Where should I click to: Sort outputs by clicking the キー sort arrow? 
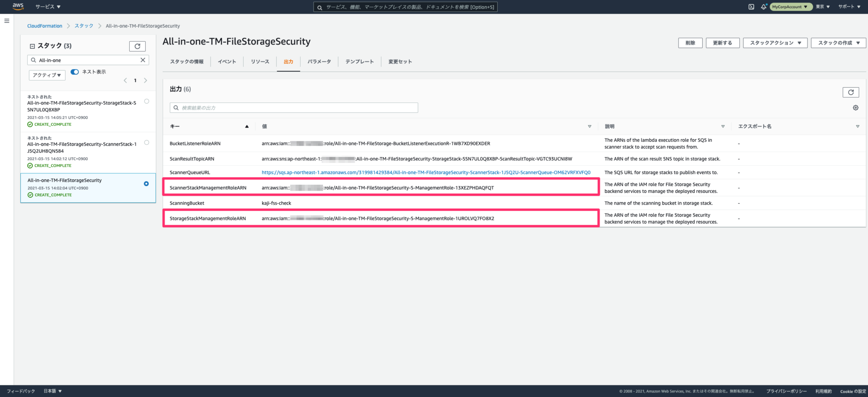click(246, 126)
